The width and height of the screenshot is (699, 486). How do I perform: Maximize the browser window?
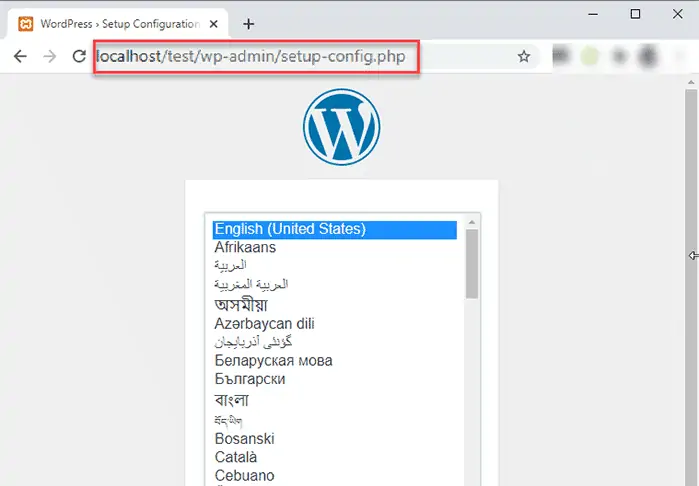point(635,14)
